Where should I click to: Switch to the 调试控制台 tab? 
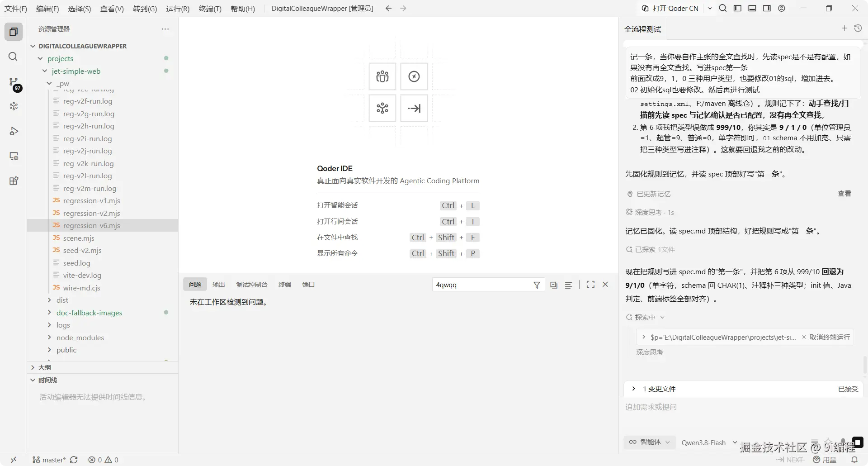tap(252, 285)
